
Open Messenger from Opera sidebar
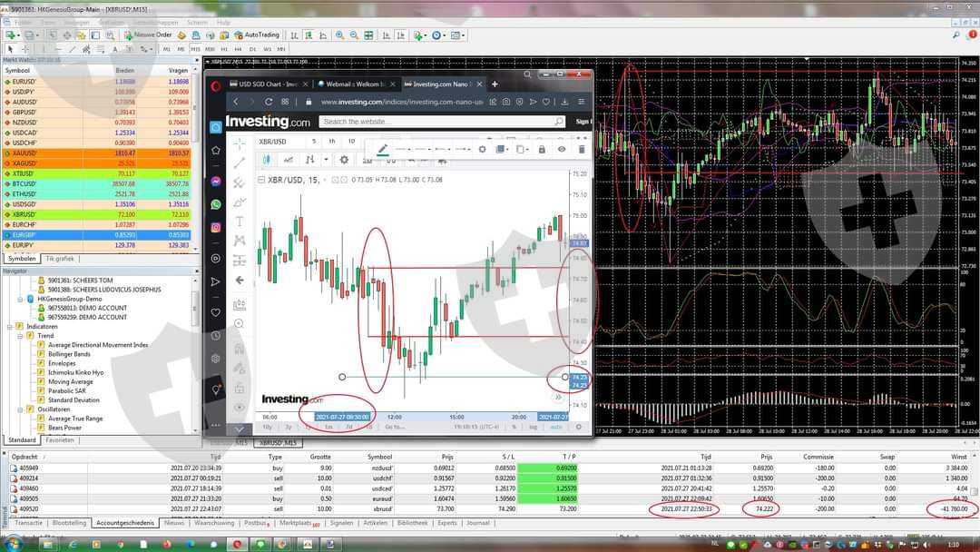216,182
